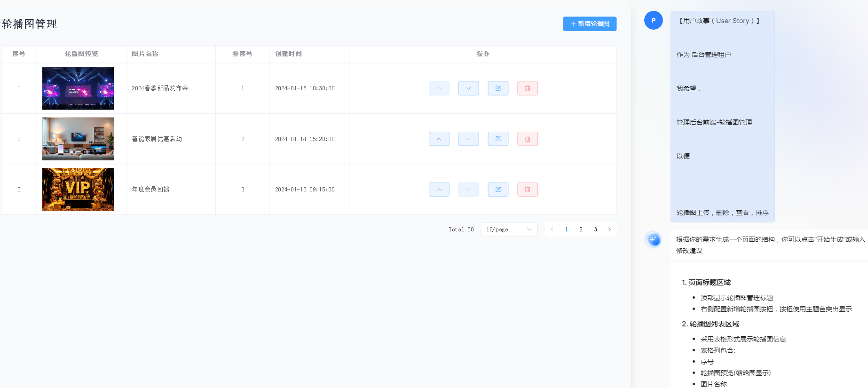Viewport: 868px width, 388px height.
Task: Move down the 智能家居优惠活动 row
Action: point(468,139)
